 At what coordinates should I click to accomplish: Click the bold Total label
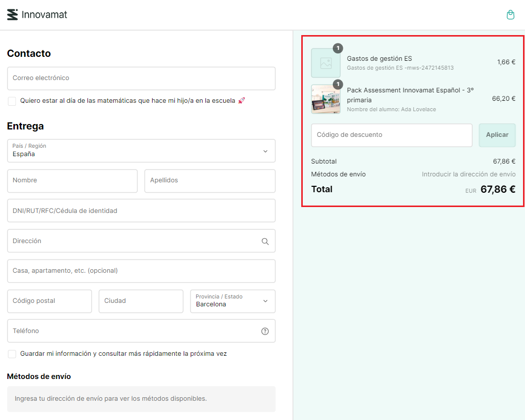click(322, 190)
